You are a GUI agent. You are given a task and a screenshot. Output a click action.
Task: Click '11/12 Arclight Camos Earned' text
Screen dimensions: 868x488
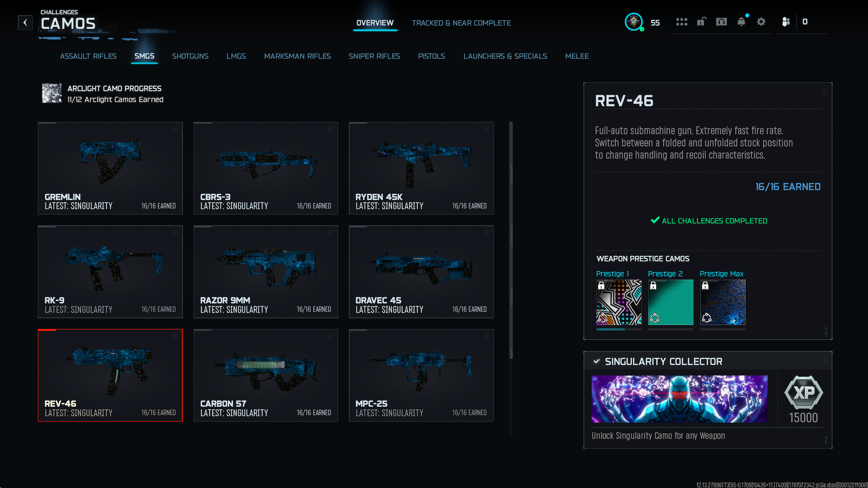(x=115, y=99)
